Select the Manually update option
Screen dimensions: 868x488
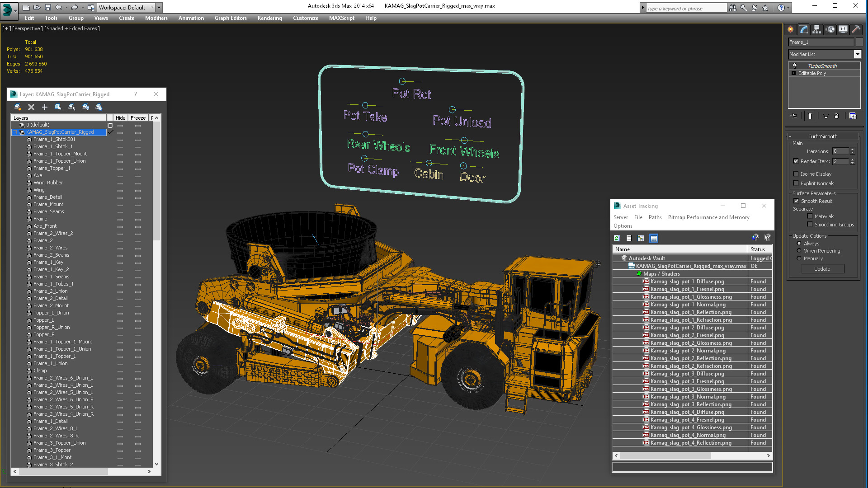[x=799, y=258]
